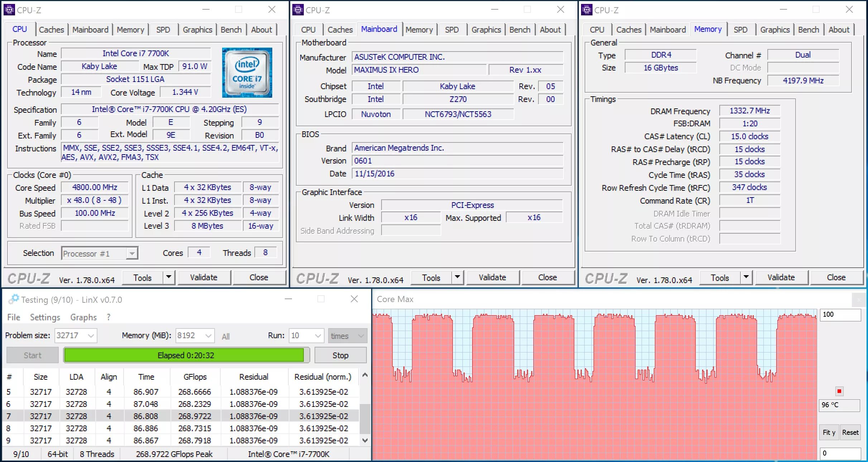
Task: Click the All memory link in LinX
Action: [x=225, y=336]
